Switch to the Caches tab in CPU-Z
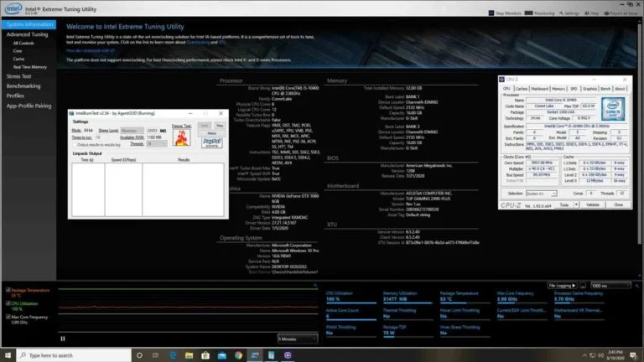Viewport: 644px width, 362px height. pos(522,89)
